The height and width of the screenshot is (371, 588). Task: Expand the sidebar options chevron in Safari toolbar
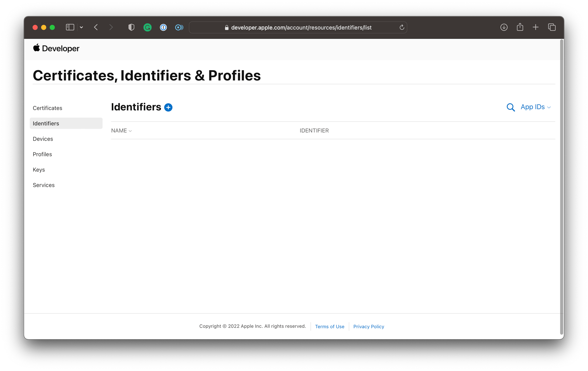coord(81,27)
